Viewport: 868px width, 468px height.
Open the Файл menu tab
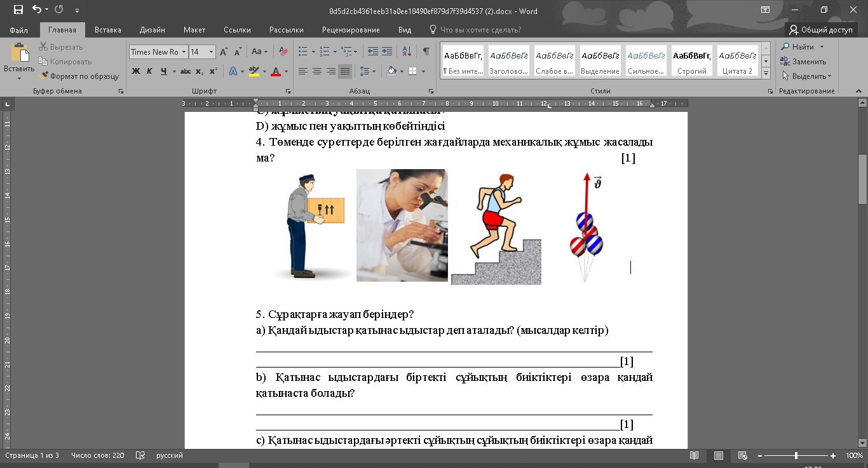(19, 30)
